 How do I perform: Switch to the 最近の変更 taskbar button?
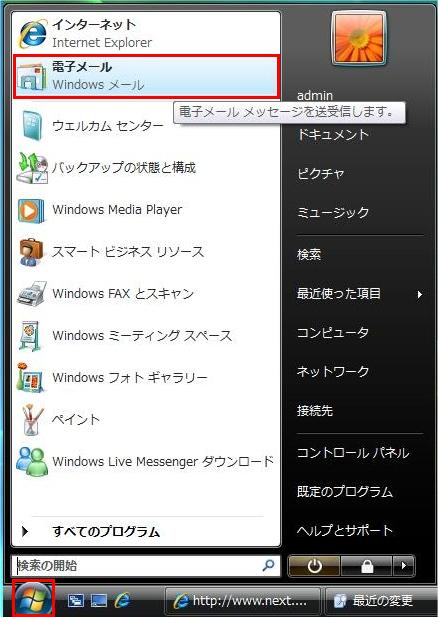pos(381,601)
